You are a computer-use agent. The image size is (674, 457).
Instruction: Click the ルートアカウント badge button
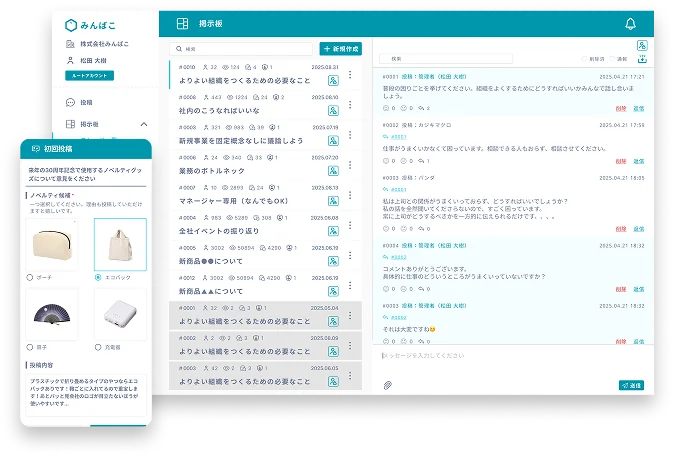coord(89,76)
